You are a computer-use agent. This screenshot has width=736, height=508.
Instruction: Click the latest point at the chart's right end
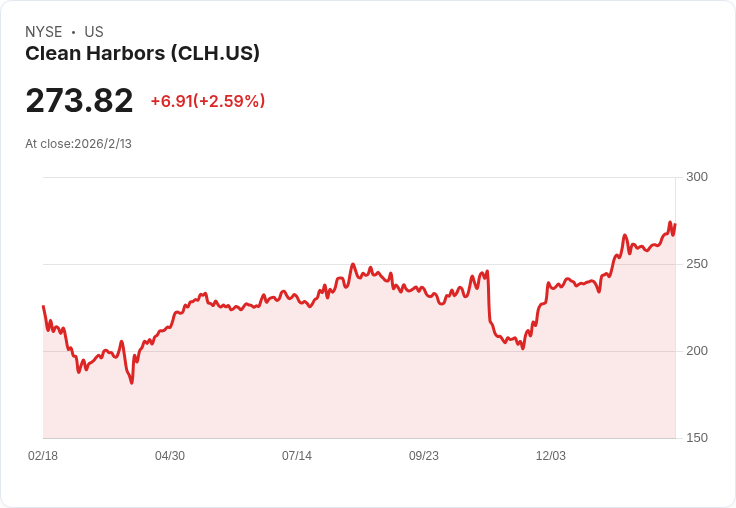point(675,224)
